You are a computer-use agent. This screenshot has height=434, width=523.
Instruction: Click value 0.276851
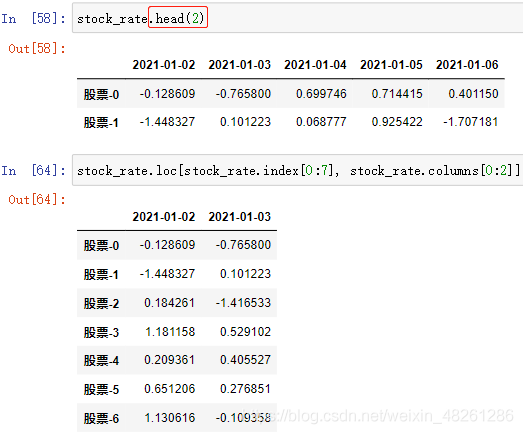pyautogui.click(x=245, y=389)
